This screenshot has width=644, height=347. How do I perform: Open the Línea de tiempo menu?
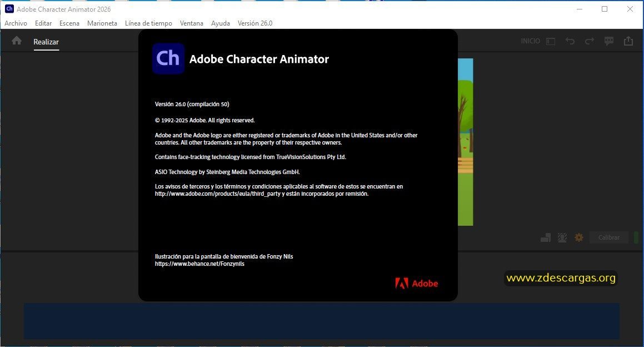[148, 23]
